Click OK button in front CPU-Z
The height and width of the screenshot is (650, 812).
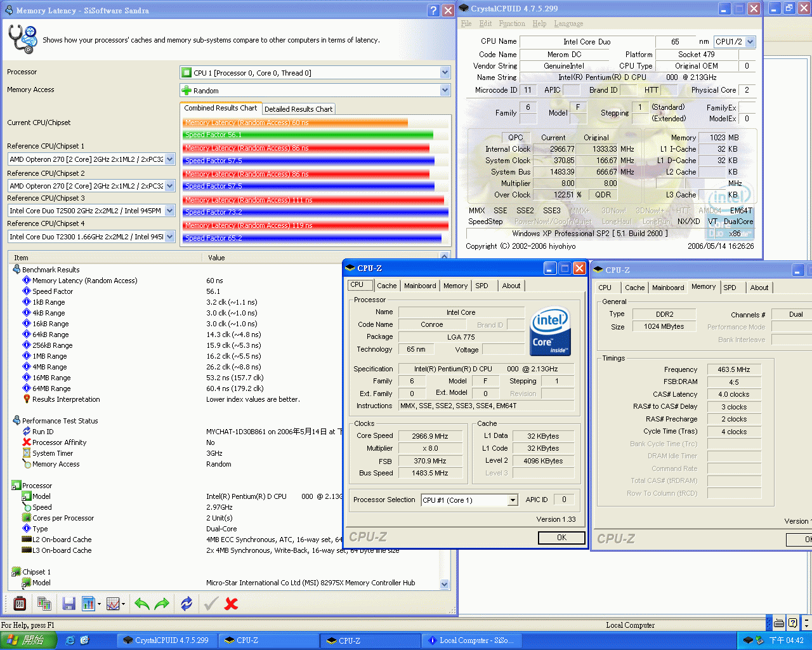pos(561,538)
